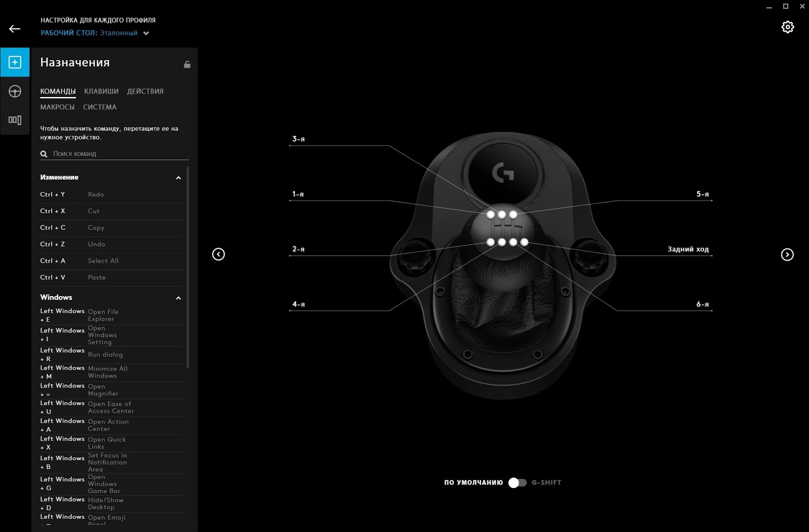Switch to the КЛАВИШИ tab
This screenshot has width=809, height=532.
102,91
